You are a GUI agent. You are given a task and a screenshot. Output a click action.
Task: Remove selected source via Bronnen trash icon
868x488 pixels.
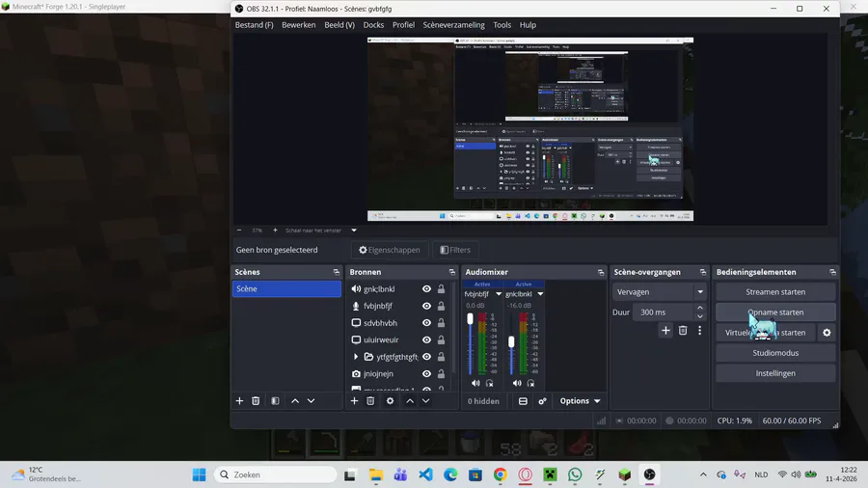(370, 400)
